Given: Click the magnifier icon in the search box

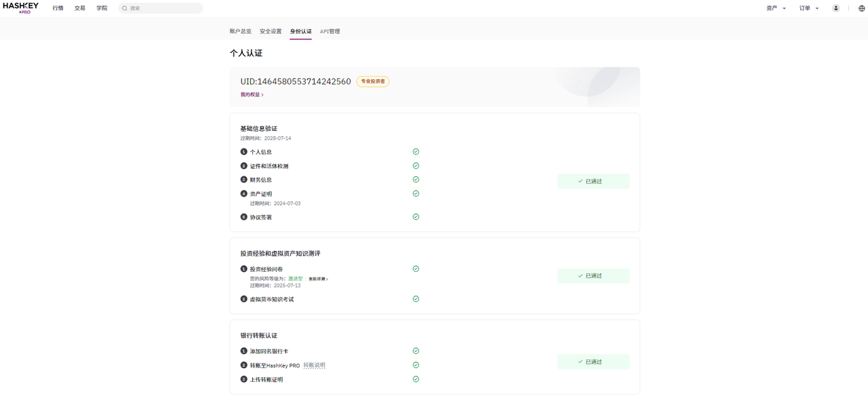Looking at the screenshot, I should 125,8.
